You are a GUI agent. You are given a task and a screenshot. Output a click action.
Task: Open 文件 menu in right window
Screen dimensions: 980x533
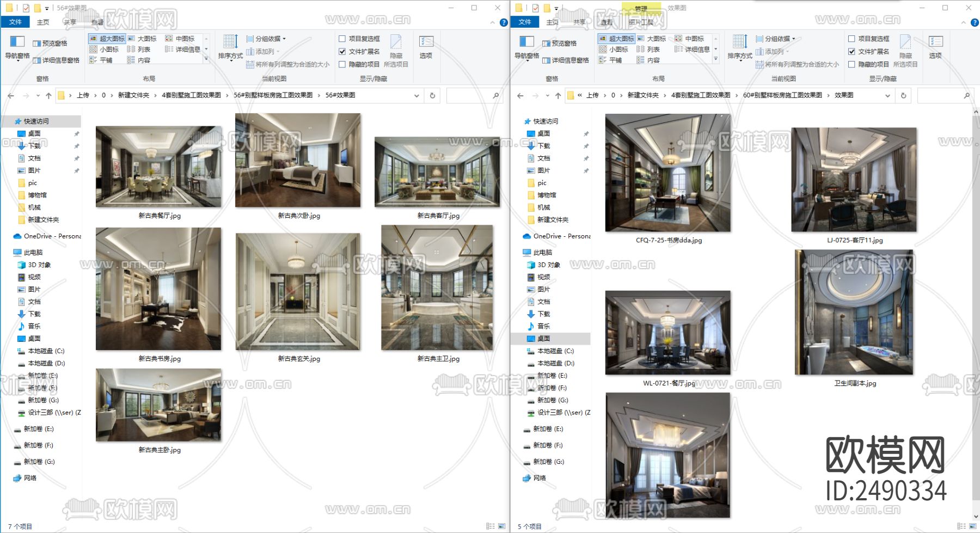(x=525, y=22)
